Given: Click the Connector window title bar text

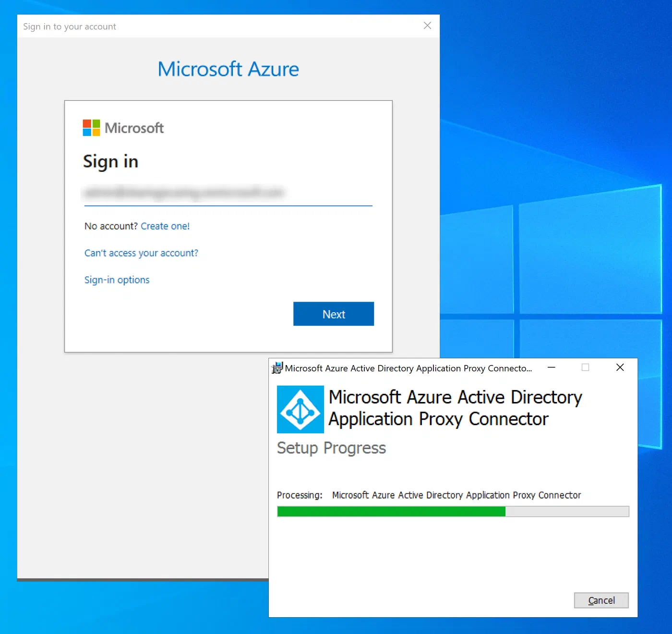Looking at the screenshot, I should point(408,368).
